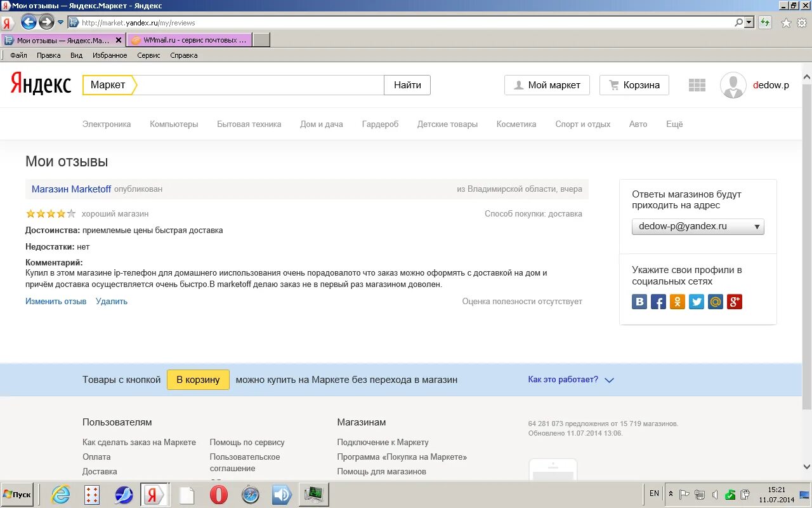The image size is (812, 508).
Task: Go to Дом и дача category
Action: pyautogui.click(x=322, y=124)
